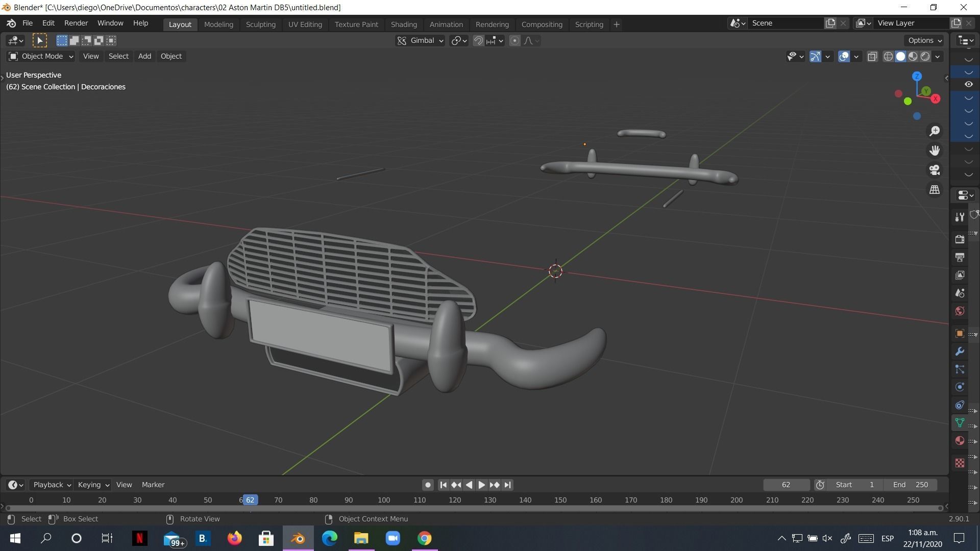Toggle the camera view icon
The image size is (980, 551).
[935, 170]
